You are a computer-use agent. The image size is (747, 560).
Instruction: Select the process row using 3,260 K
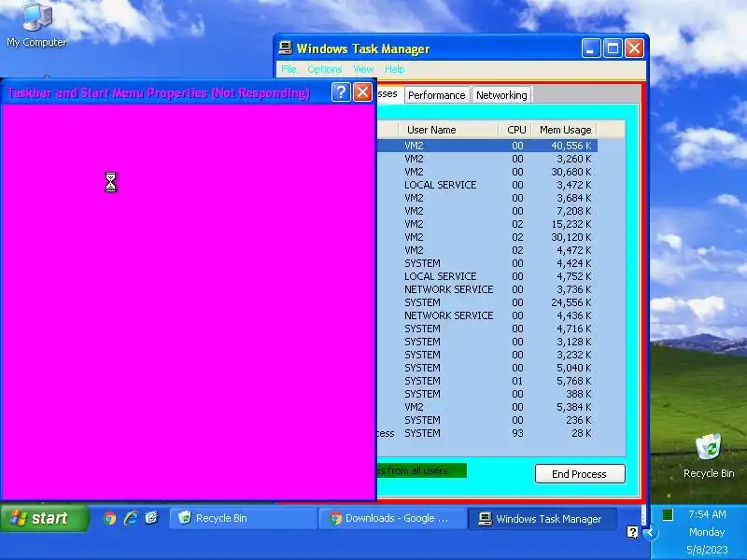[486, 159]
